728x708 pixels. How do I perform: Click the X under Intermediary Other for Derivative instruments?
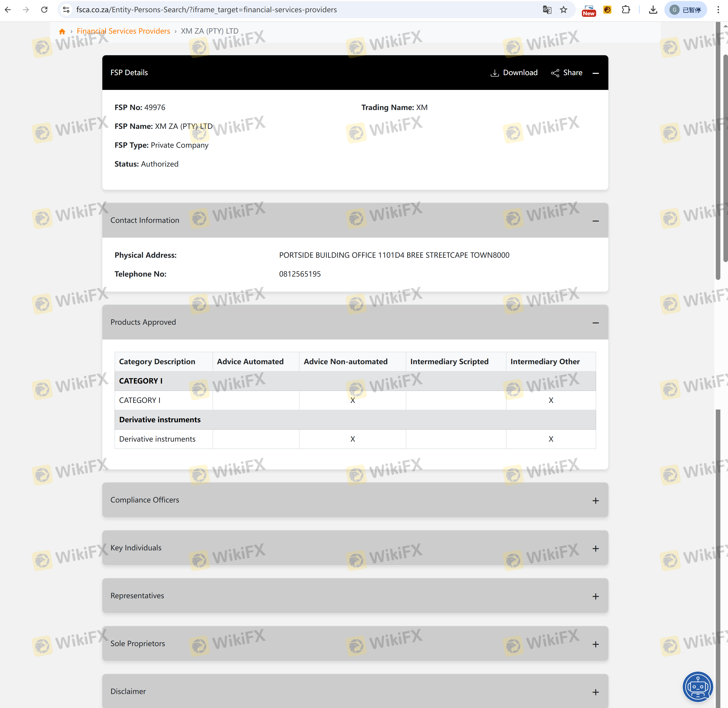click(x=551, y=439)
